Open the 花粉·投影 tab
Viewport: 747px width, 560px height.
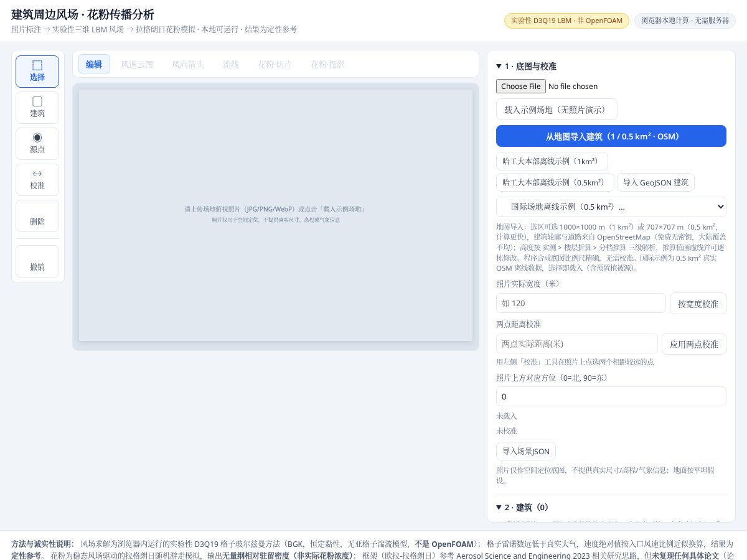(x=328, y=64)
